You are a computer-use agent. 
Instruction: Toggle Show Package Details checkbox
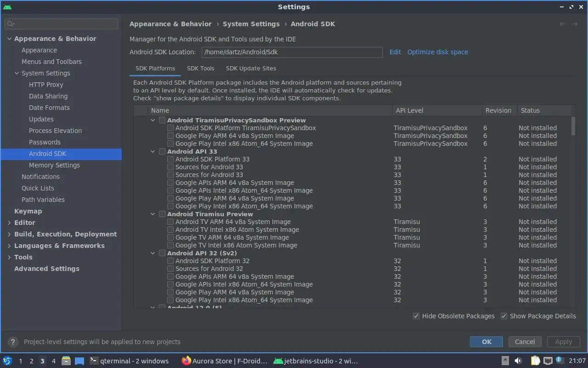point(504,316)
